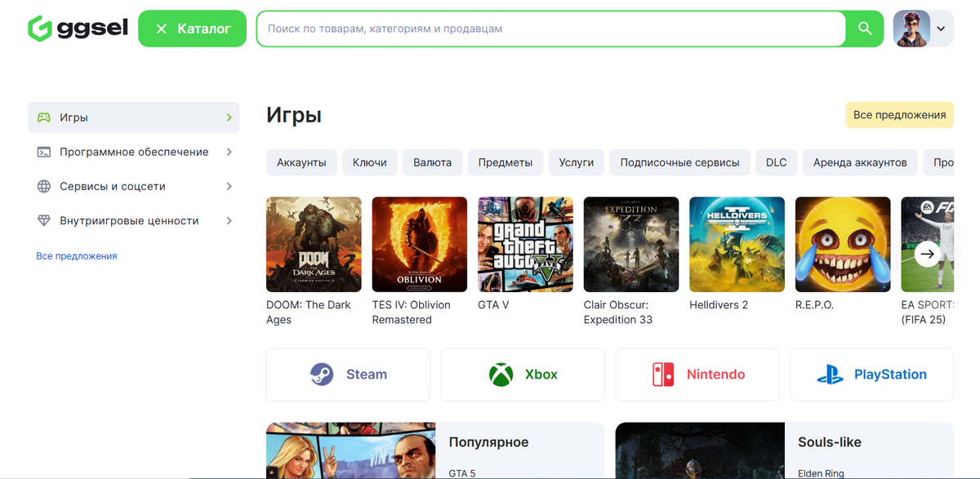Click the Nintendo Switch logo icon
Viewport: 980px width, 479px height.
tap(663, 375)
